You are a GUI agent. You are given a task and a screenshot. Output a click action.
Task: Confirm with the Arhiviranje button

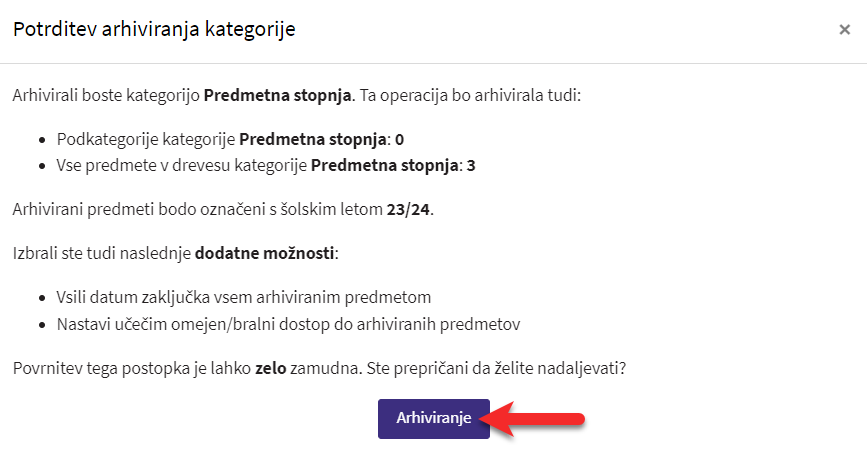tap(434, 418)
